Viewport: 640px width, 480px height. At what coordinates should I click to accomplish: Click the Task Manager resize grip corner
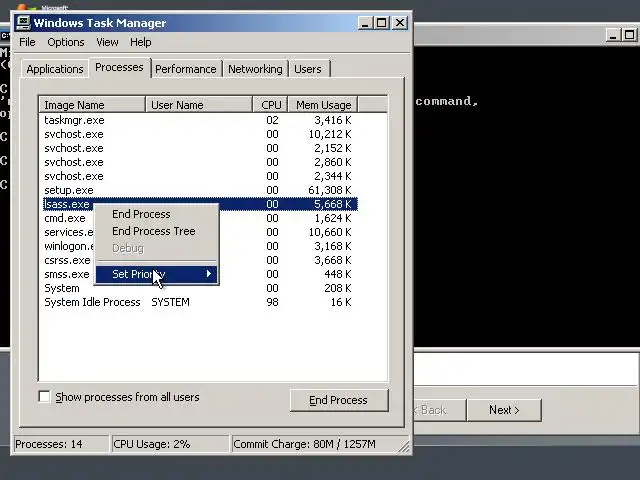coord(404,447)
